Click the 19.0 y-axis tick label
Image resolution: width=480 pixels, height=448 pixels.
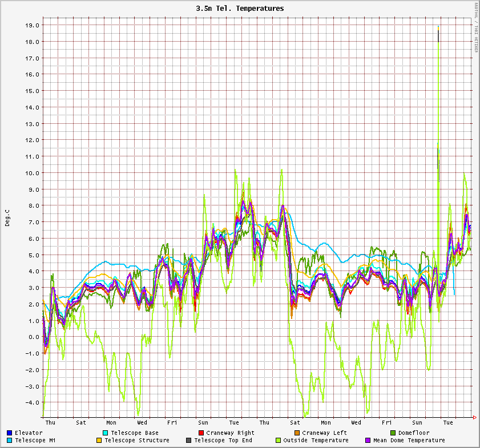[34, 25]
